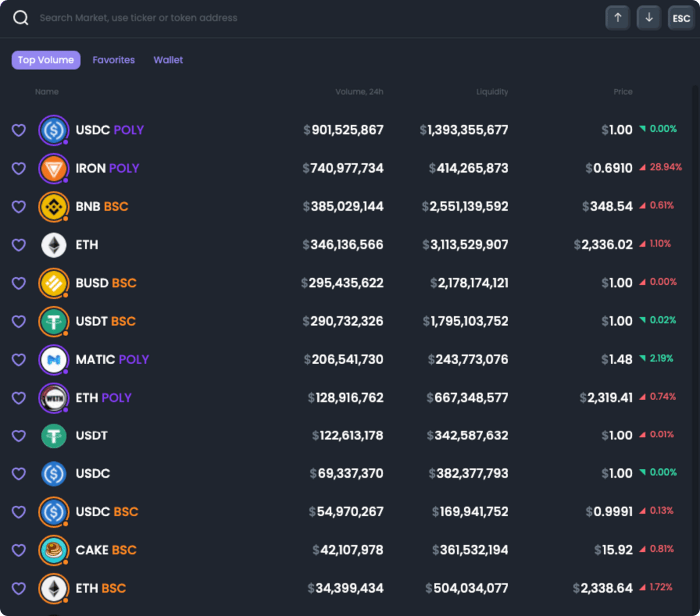This screenshot has height=616, width=700.
Task: Switch to the Favorites tab
Action: [113, 60]
